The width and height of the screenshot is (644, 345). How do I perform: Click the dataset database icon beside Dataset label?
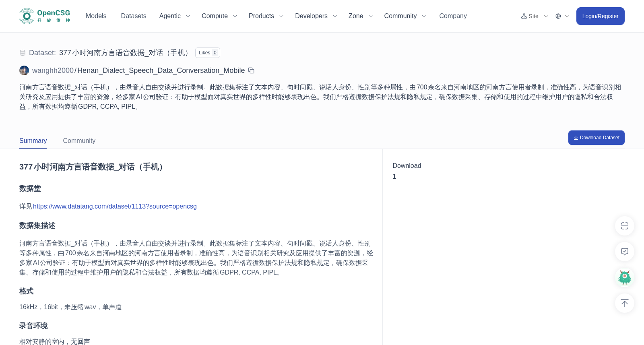click(x=23, y=53)
